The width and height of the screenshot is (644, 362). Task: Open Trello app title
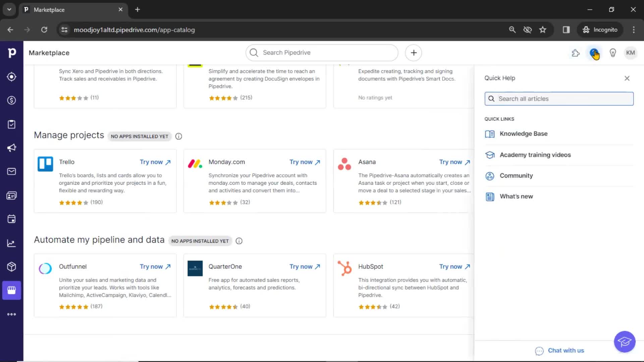click(67, 162)
